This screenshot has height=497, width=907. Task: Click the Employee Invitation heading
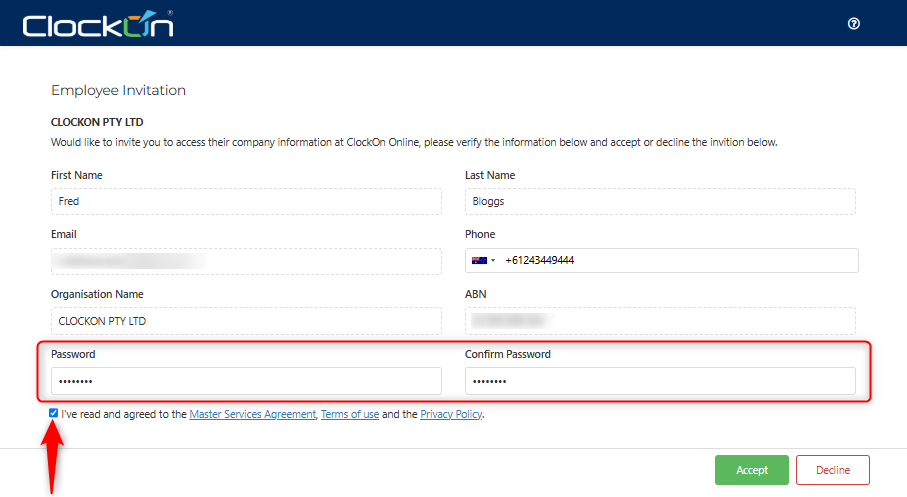coord(118,91)
